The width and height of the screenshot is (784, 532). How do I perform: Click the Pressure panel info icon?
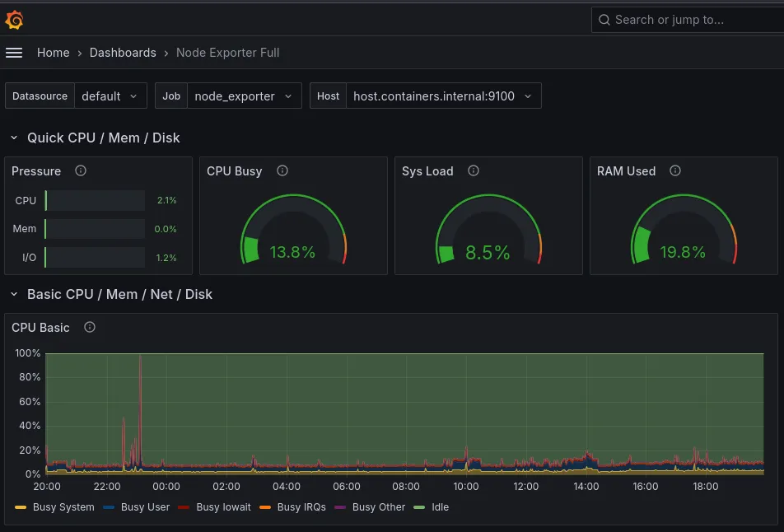pos(80,171)
